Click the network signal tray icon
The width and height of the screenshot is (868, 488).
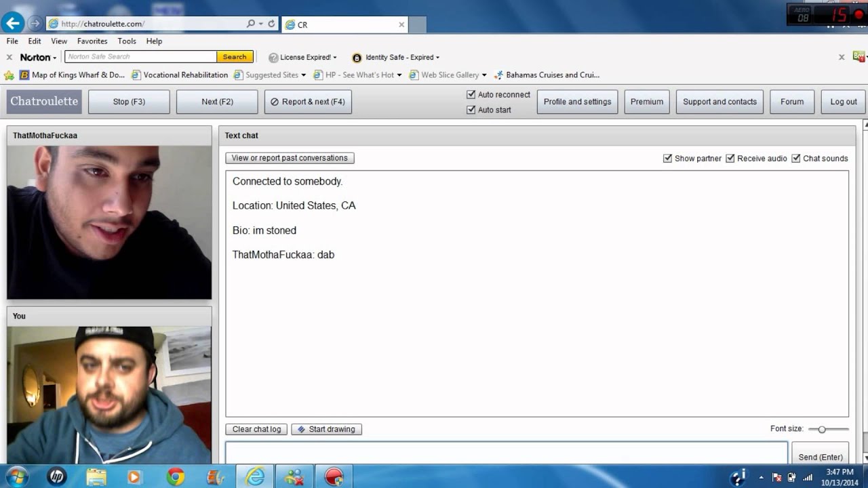808,477
